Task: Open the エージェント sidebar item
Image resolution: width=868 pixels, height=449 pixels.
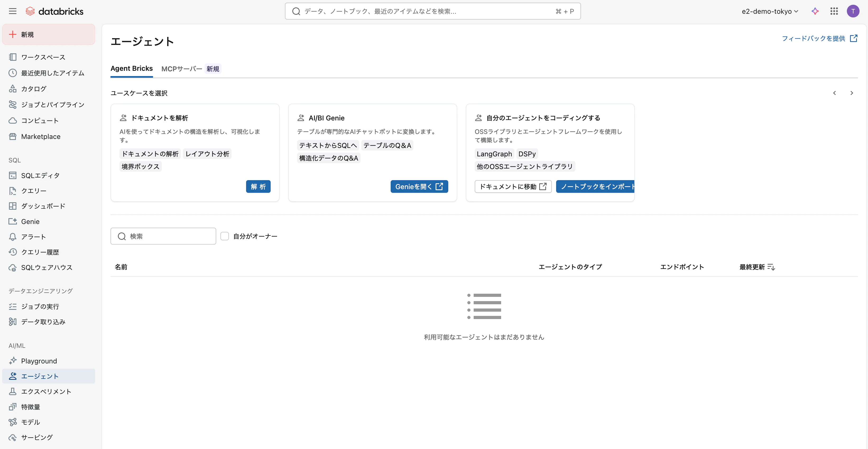Action: click(49, 376)
